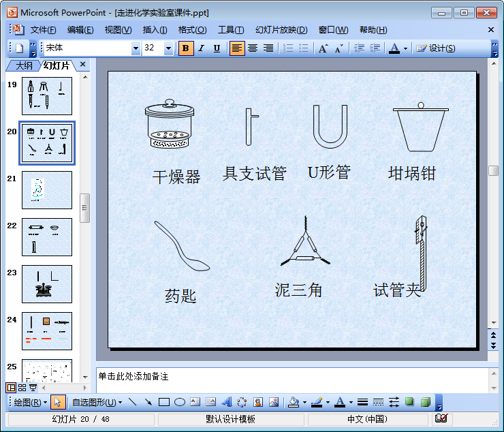Select slide 21 thumbnail
This screenshot has width=504, height=432.
point(47,190)
